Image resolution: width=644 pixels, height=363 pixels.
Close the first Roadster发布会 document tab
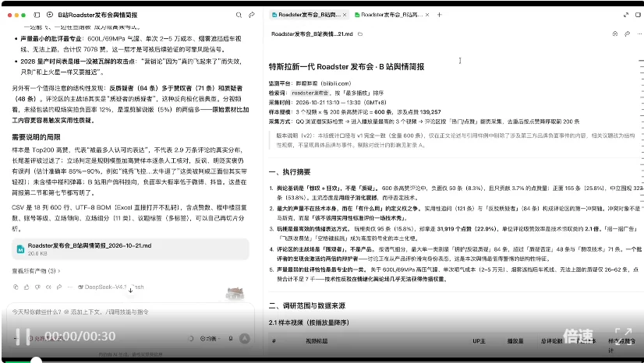345,15
